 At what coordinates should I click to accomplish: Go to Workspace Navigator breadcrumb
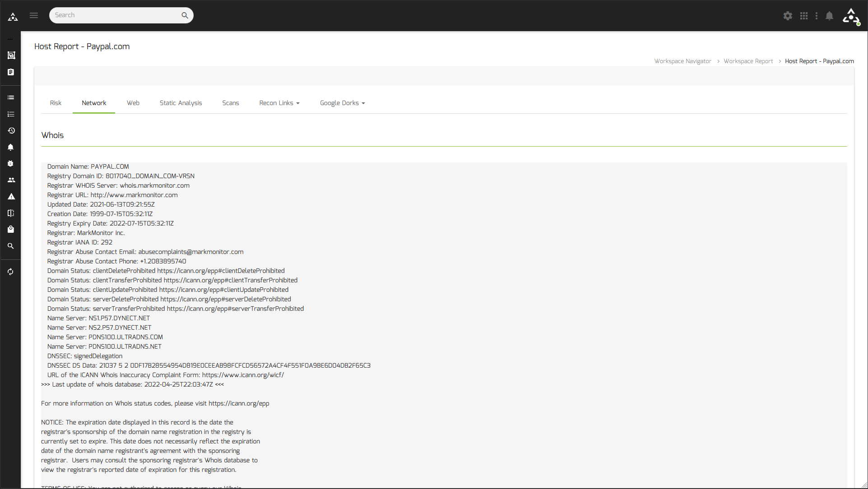(x=683, y=61)
